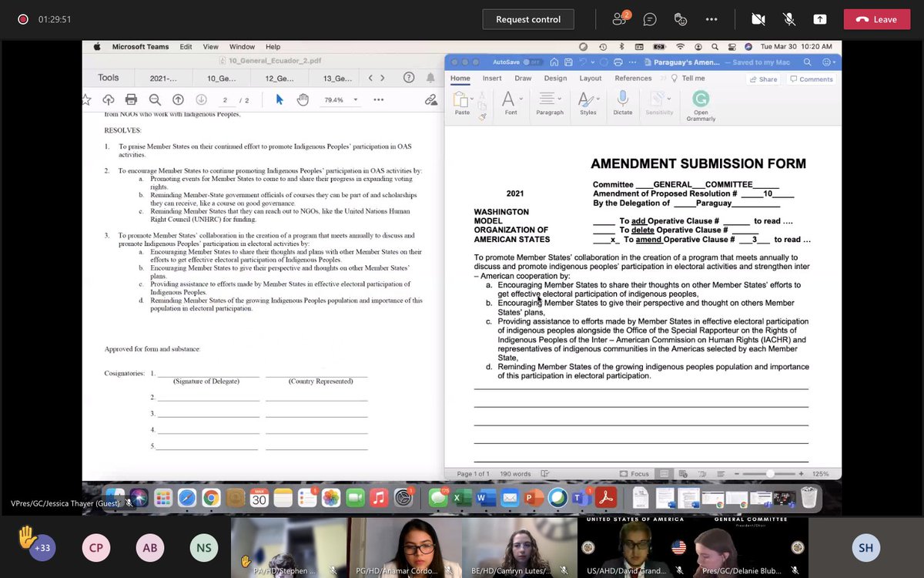Image resolution: width=924 pixels, height=578 pixels.
Task: Open the Teams meeting chat
Action: (650, 19)
